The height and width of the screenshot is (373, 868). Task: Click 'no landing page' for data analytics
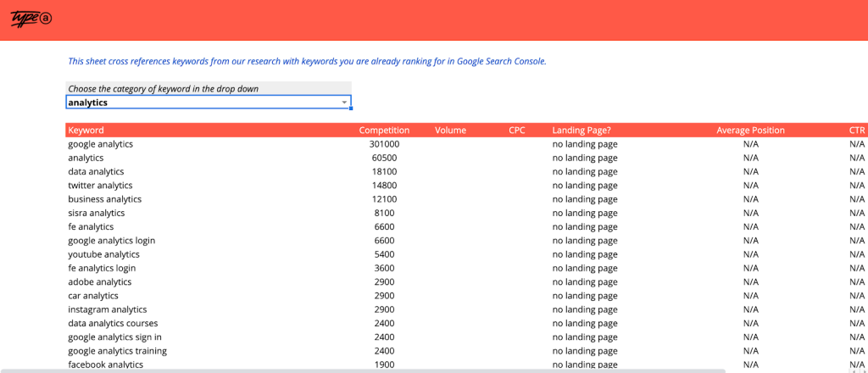point(585,172)
